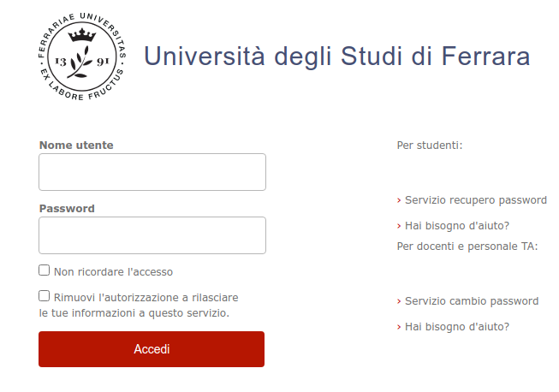The height and width of the screenshot is (392, 559).
Task: Tick the Non ricordare l'accesso checkbox
Action: (x=45, y=270)
